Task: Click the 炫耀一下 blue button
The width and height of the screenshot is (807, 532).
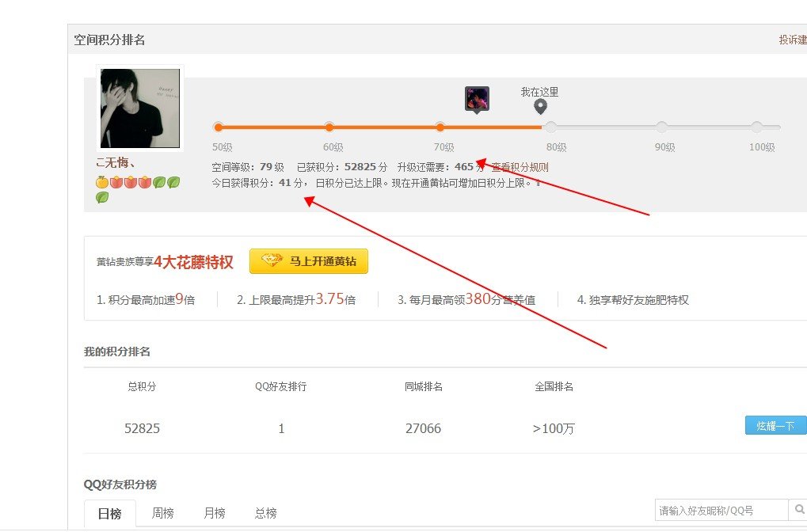Action: [775, 425]
